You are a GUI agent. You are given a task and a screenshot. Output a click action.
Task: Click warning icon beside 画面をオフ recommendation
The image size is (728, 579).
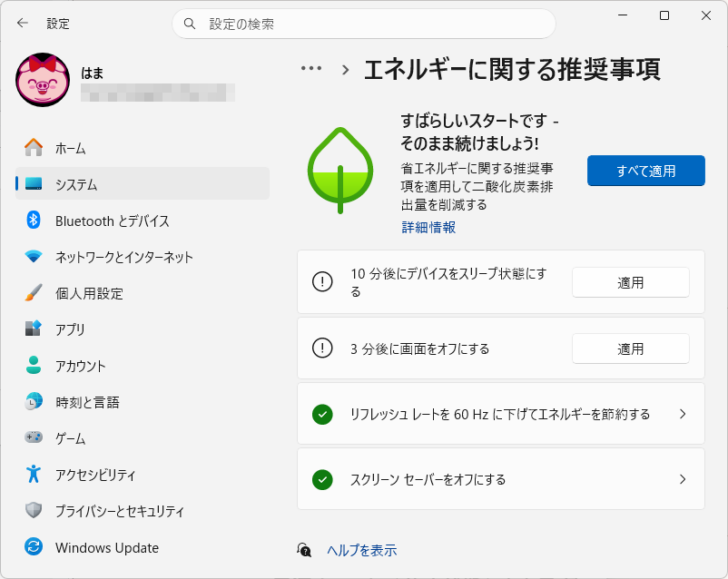[322, 348]
